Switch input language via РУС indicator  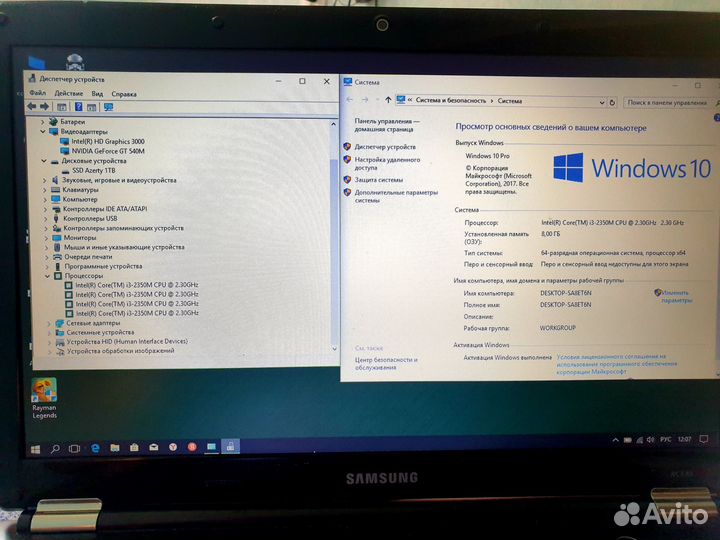665,440
